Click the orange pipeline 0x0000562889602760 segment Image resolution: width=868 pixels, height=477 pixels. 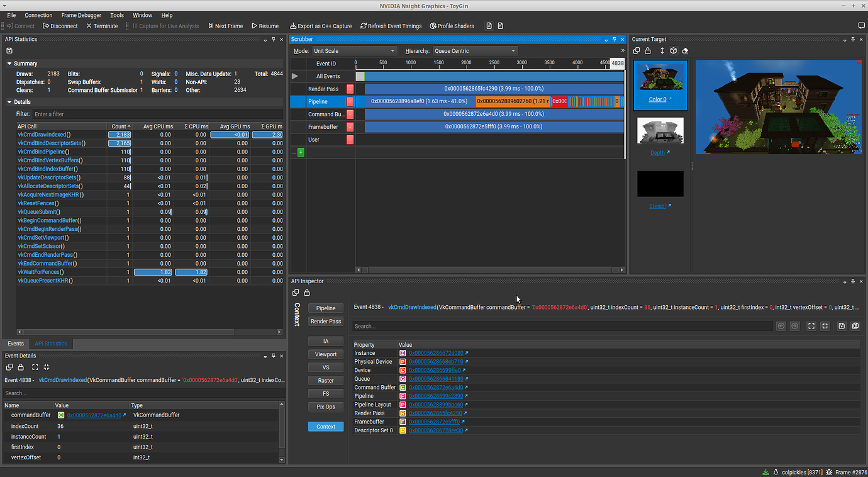(x=513, y=101)
